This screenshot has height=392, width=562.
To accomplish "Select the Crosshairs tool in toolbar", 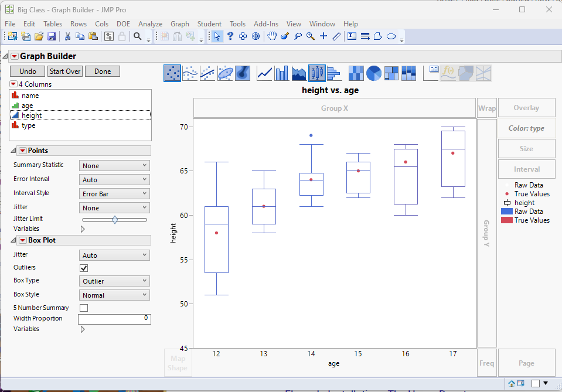I will 323,36.
